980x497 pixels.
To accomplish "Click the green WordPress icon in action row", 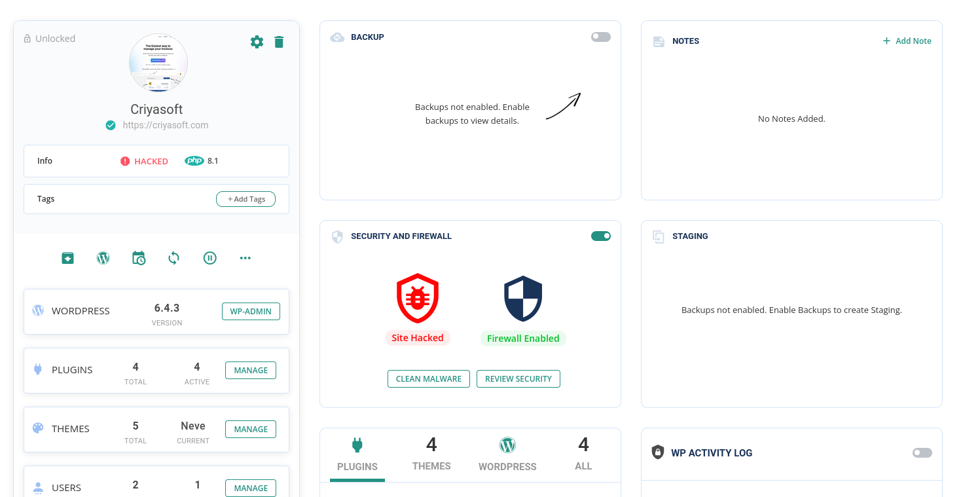I will pyautogui.click(x=103, y=258).
